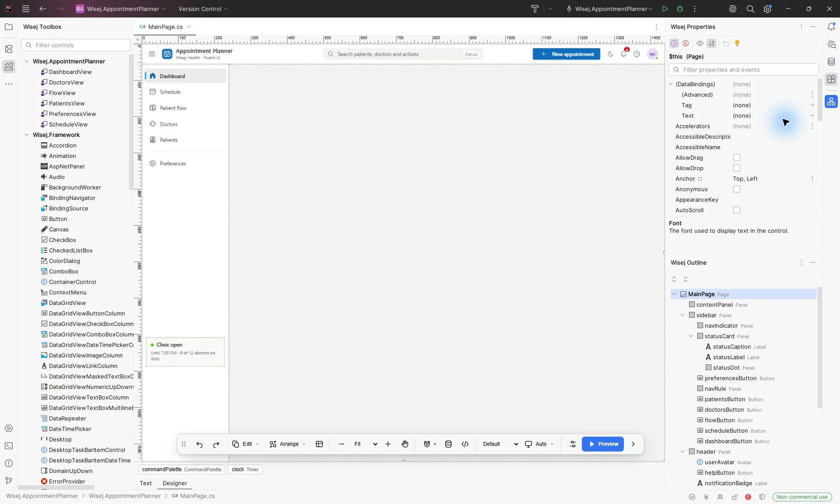This screenshot has width=840, height=504.
Task: Open the Wisej Outline tool window icon
Action: (x=831, y=101)
